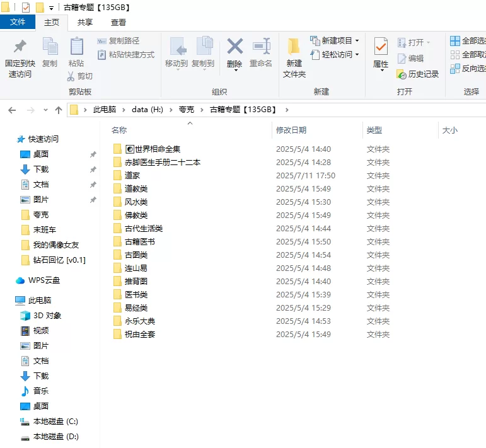The width and height of the screenshot is (486, 448).
Task: Select the 风水类 folder
Action: click(130, 202)
